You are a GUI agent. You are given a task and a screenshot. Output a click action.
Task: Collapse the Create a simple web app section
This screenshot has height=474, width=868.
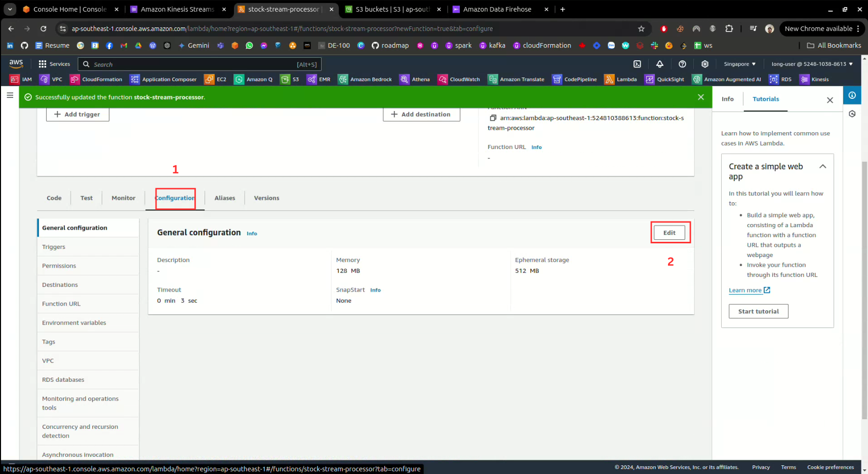point(822,167)
